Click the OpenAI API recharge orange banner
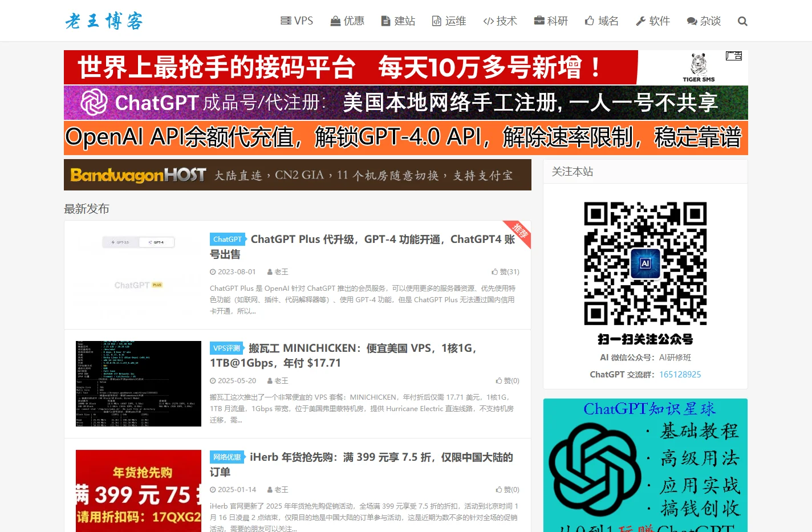This screenshot has height=532, width=812. (406, 138)
